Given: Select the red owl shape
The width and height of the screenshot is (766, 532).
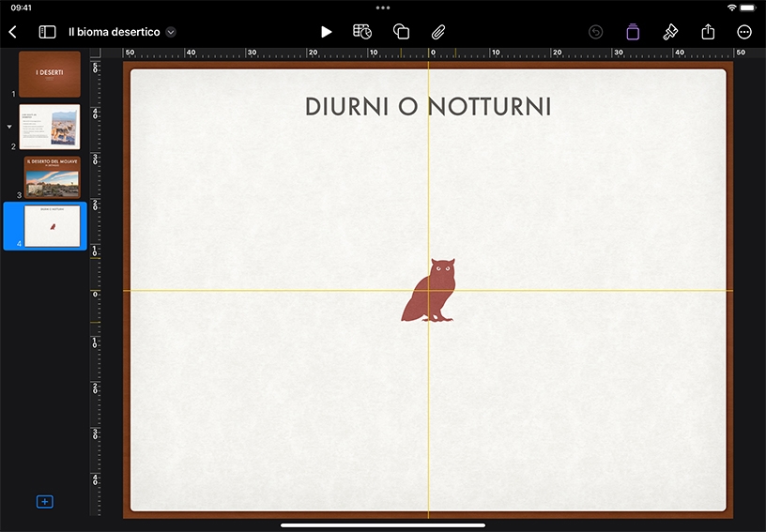Looking at the screenshot, I should tap(428, 290).
